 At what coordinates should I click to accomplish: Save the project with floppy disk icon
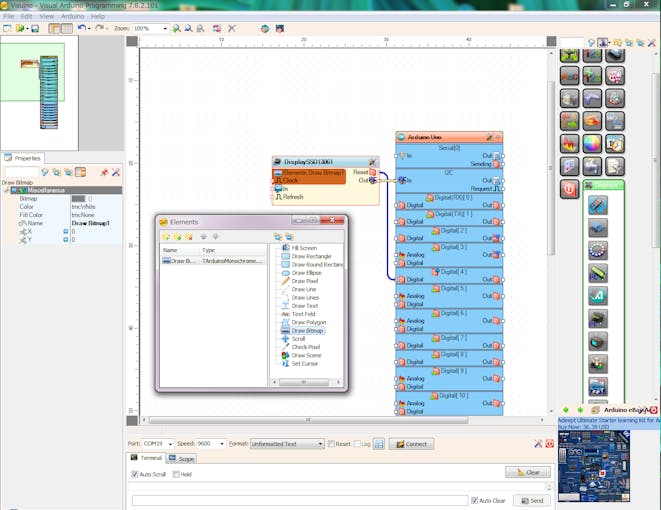coord(35,28)
